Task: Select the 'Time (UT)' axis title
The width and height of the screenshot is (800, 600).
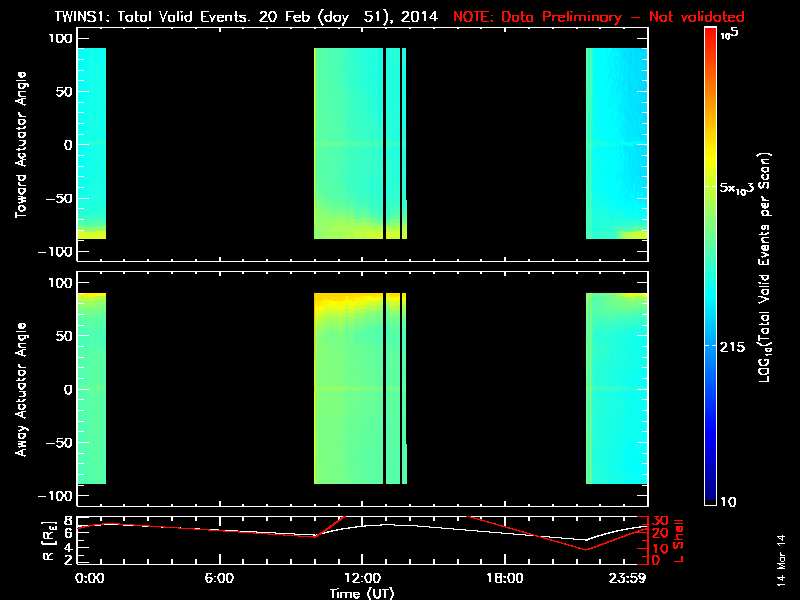Action: [362, 593]
